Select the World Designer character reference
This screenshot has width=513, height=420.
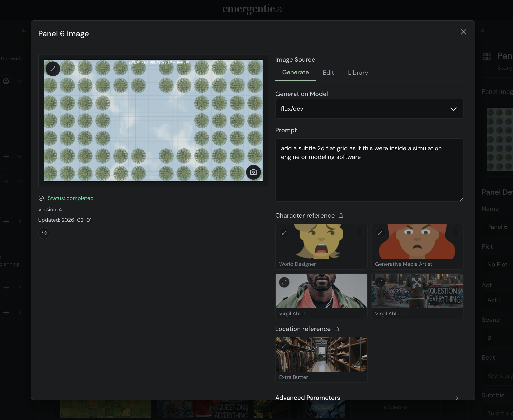tap(359, 232)
